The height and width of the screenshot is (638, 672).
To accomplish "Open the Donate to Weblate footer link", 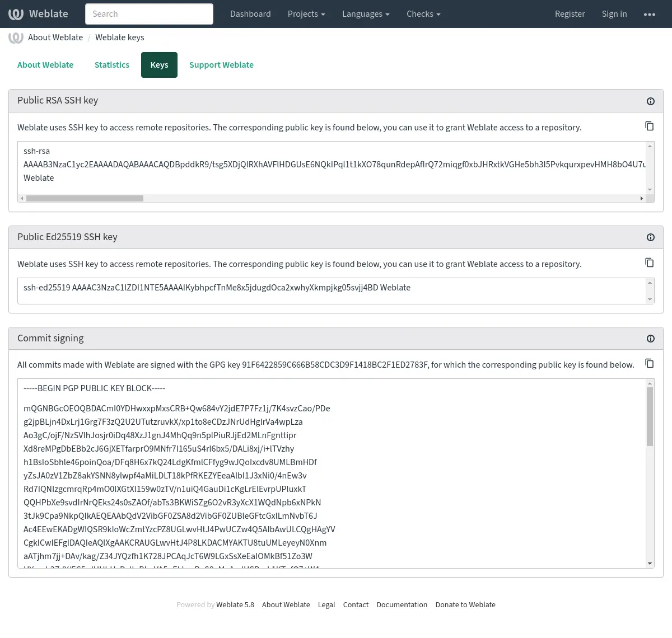I will pyautogui.click(x=465, y=605).
